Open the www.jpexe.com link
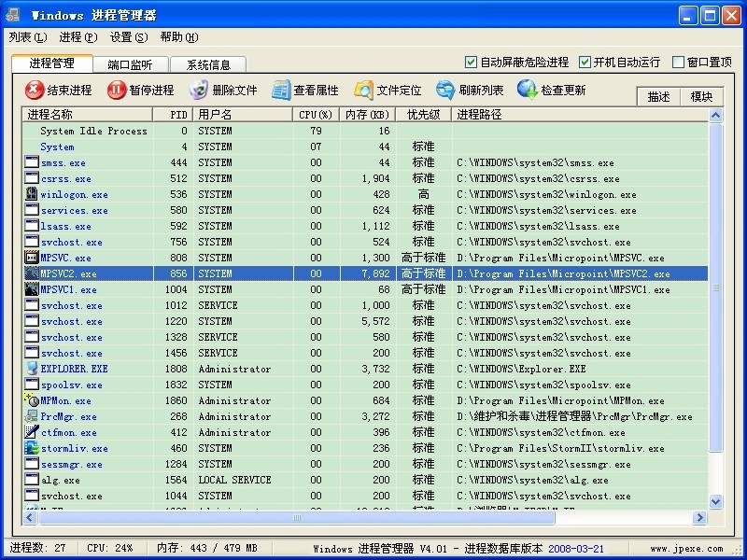The width and height of the screenshot is (747, 560). coord(686,549)
